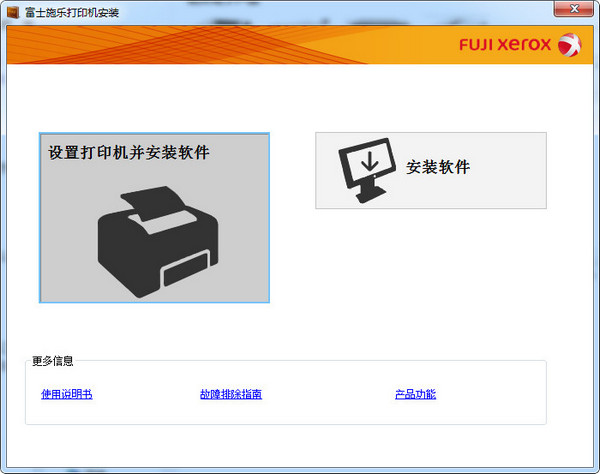Click the 更多信息 group label
The image size is (600, 474).
click(52, 361)
